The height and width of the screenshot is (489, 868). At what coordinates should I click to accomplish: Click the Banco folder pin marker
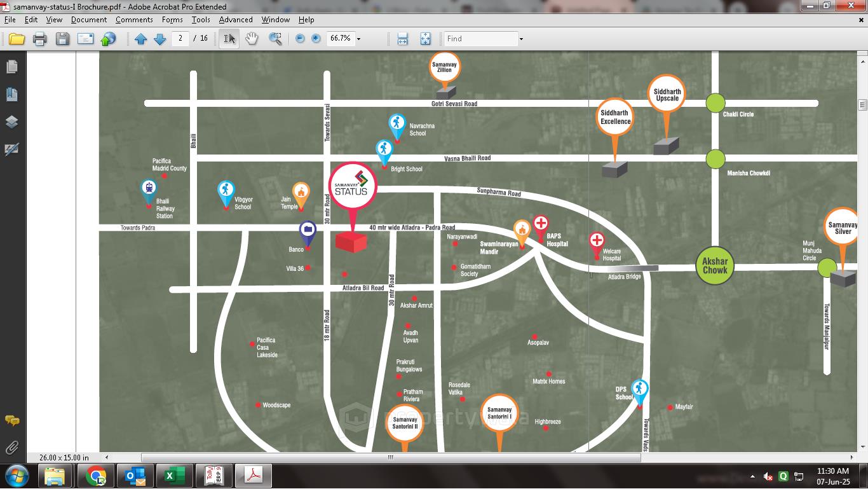(308, 230)
